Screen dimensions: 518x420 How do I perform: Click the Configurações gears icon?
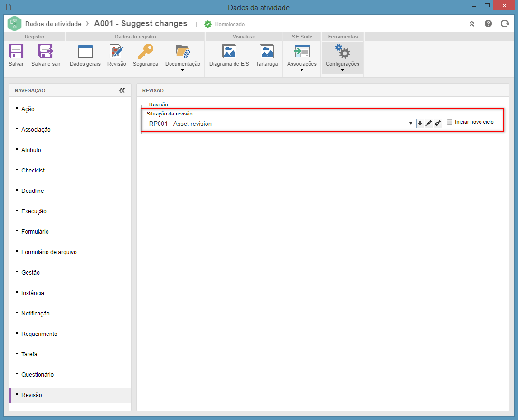(343, 52)
